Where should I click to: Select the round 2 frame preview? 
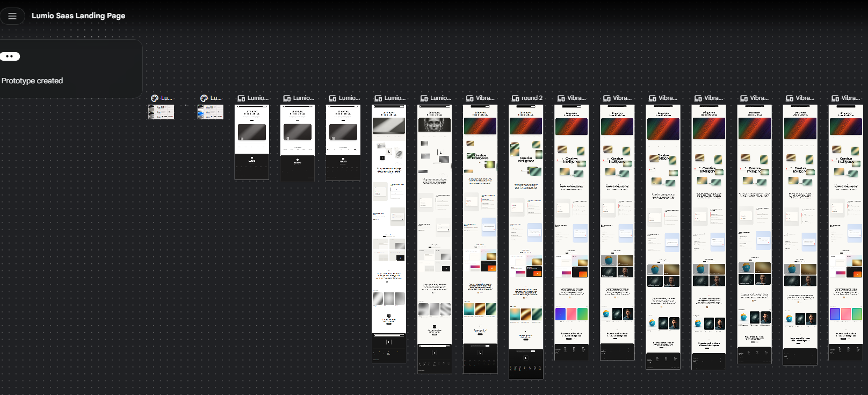click(526, 241)
